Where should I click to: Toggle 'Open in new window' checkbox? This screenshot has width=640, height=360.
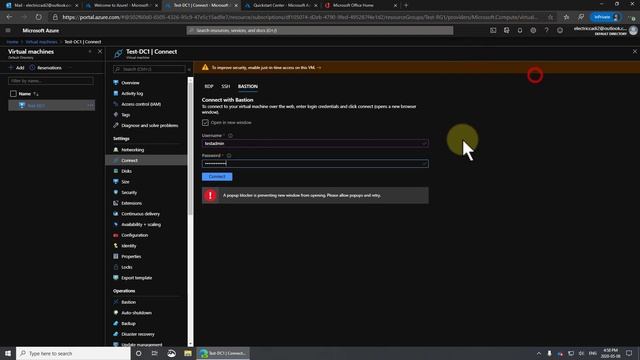(205, 122)
